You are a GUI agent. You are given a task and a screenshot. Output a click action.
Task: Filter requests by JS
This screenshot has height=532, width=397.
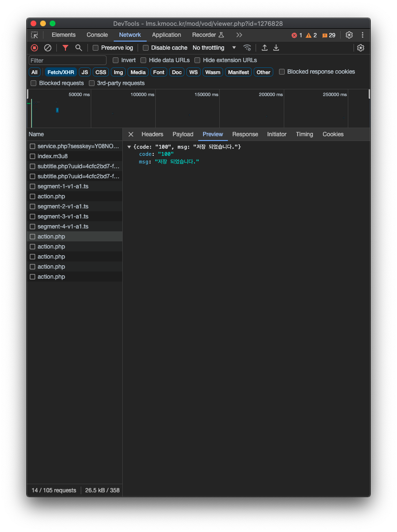click(x=85, y=72)
